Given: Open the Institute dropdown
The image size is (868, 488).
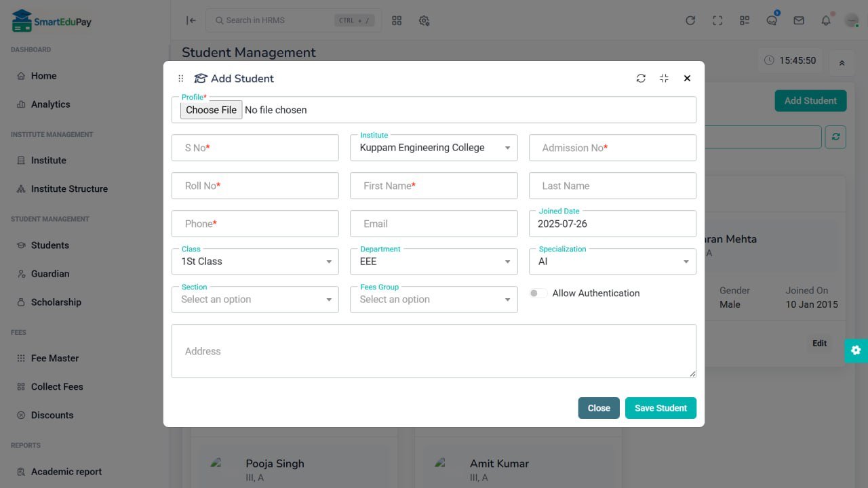Looking at the screenshot, I should coord(433,148).
